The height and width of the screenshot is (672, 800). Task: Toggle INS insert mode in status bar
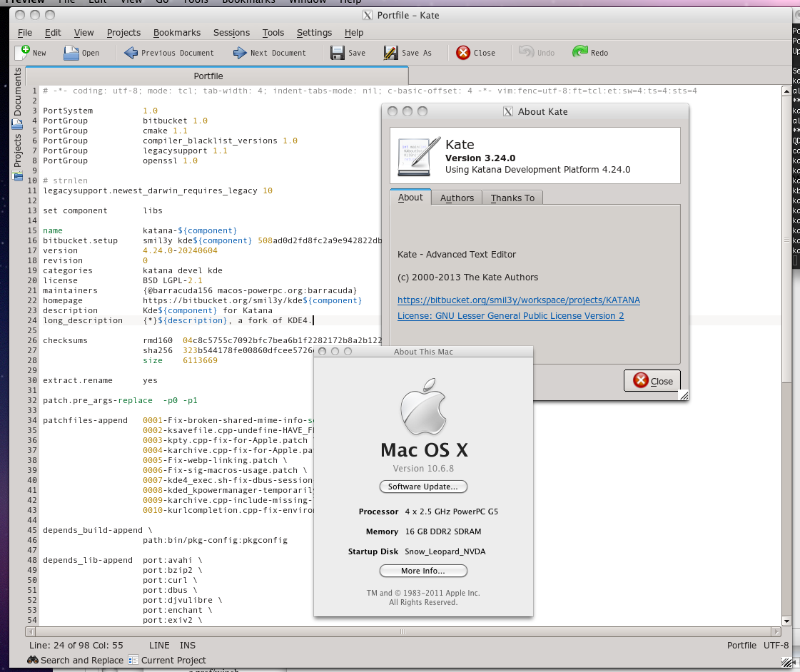188,645
